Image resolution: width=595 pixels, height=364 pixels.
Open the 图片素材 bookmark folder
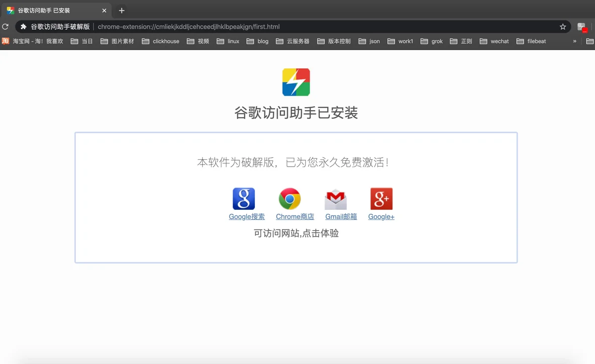point(117,41)
